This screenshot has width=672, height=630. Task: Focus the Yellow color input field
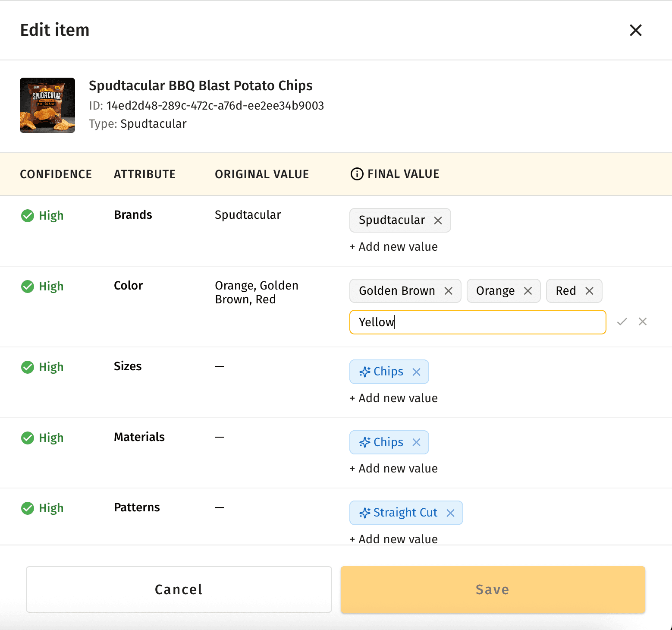pyautogui.click(x=478, y=322)
